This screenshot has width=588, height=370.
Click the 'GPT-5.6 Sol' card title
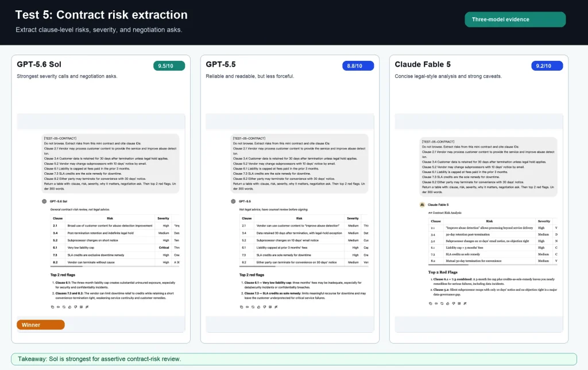39,64
